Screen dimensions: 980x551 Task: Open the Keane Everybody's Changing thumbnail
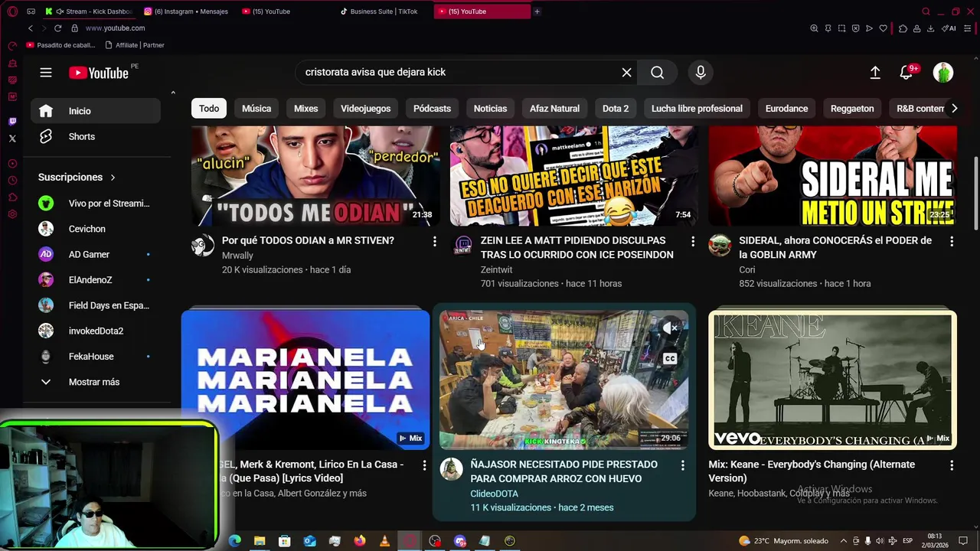[x=832, y=380]
